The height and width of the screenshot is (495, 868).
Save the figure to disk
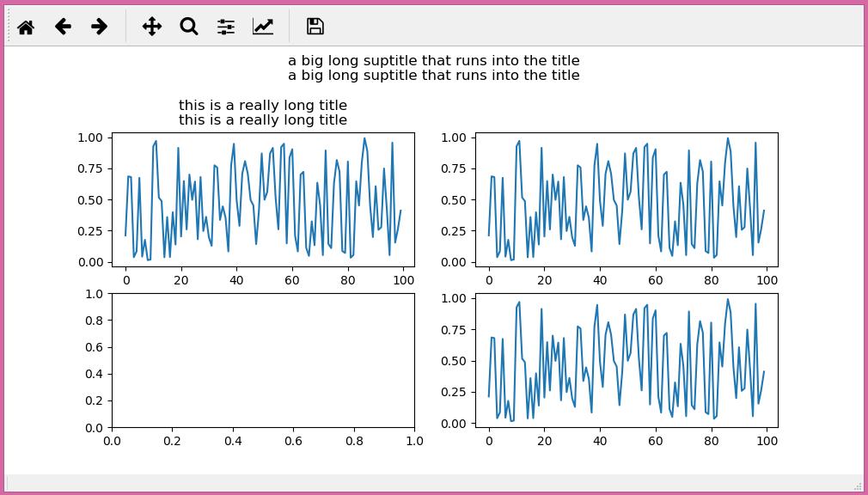315,27
